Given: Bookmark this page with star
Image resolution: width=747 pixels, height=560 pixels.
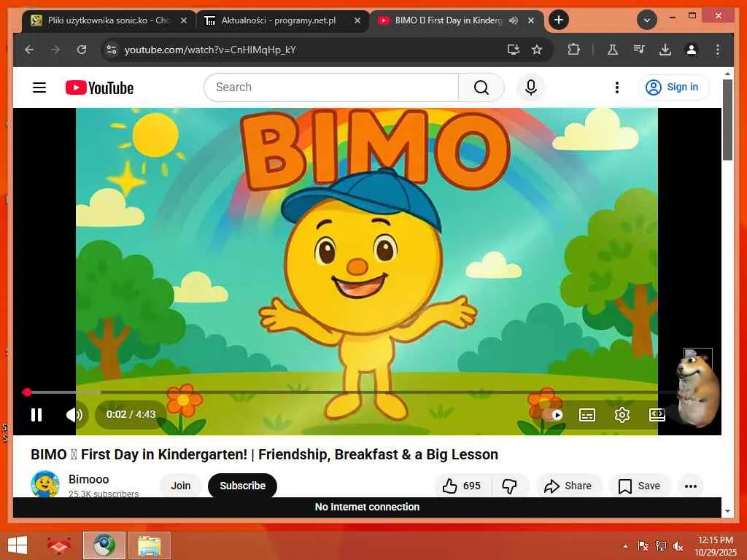Looking at the screenshot, I should pos(537,50).
